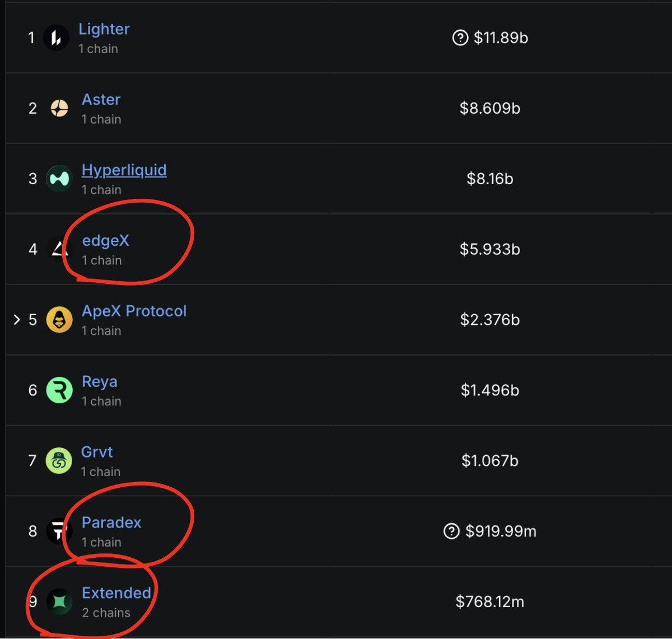Click the edgeX protocol name link
This screenshot has width=672, height=639.
coord(106,241)
